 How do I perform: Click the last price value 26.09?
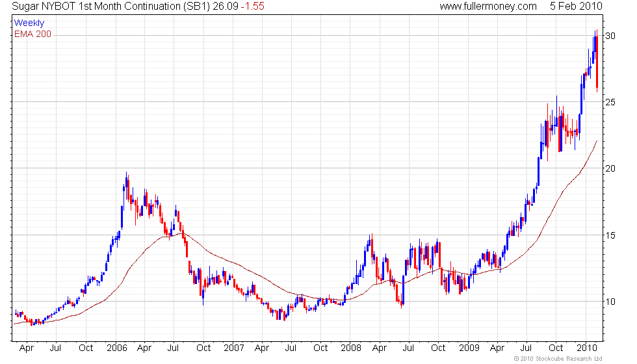[226, 6]
